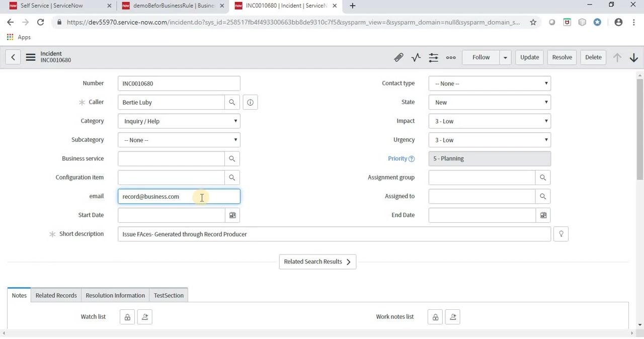Open Caller lookup magnifier icon

click(x=232, y=102)
